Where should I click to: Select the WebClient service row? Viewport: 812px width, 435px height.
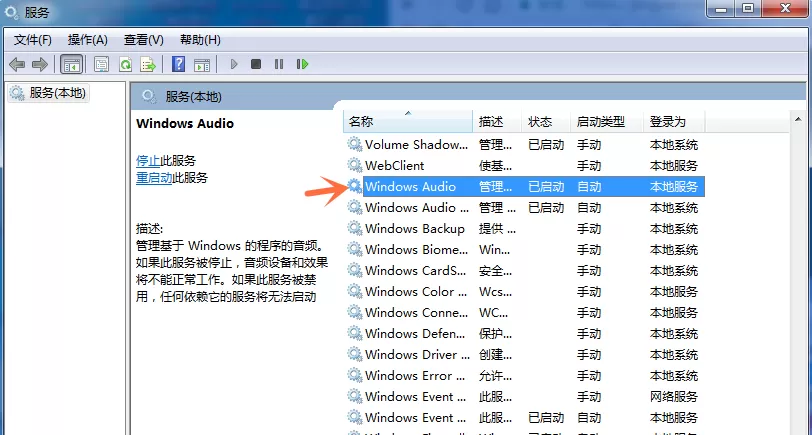click(x=524, y=166)
